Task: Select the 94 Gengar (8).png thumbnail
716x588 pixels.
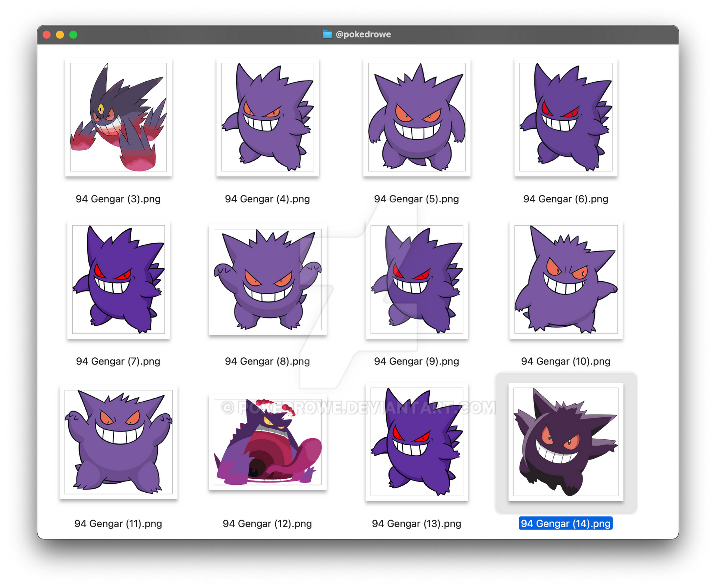Action: (x=267, y=279)
